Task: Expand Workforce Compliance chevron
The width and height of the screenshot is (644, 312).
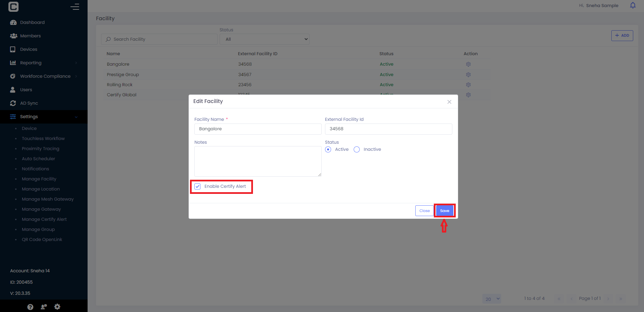Action: tap(76, 76)
